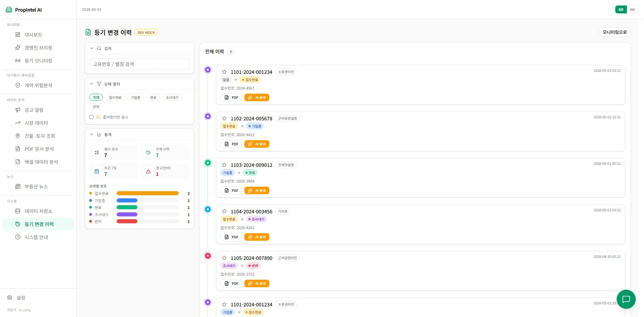
Task: Click the page title document icon
Action: [x=88, y=32]
